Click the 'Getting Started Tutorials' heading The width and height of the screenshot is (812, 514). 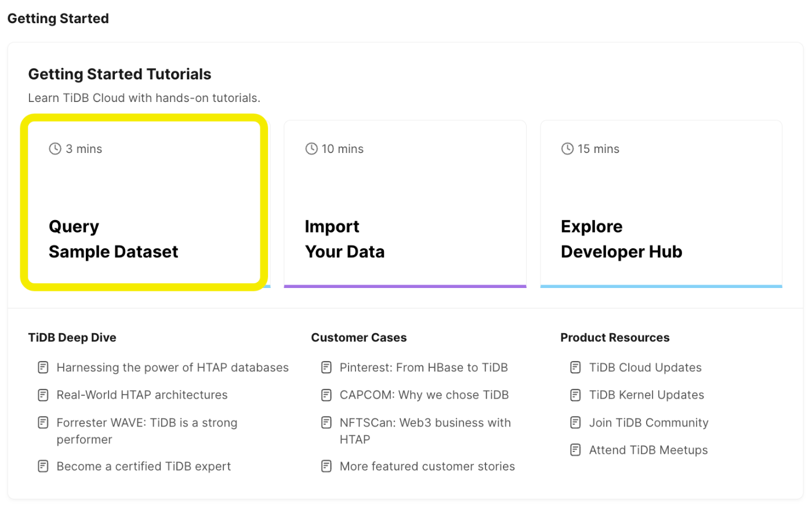click(x=119, y=74)
